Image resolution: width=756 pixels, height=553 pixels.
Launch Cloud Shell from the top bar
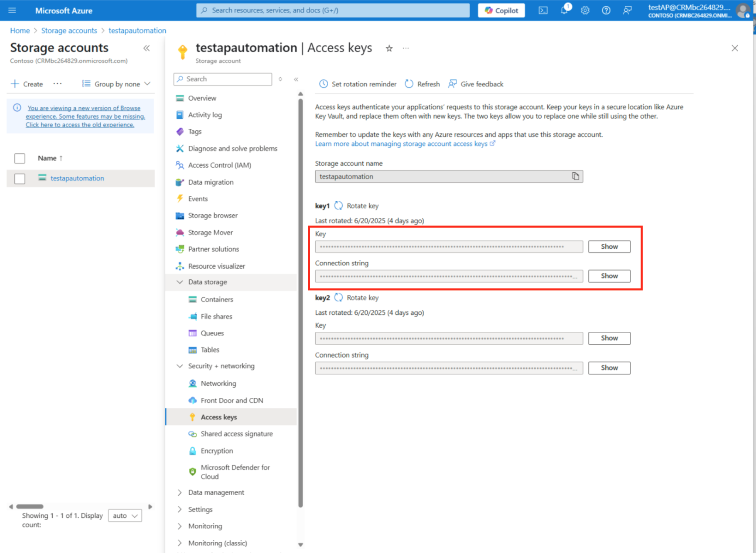tap(543, 10)
